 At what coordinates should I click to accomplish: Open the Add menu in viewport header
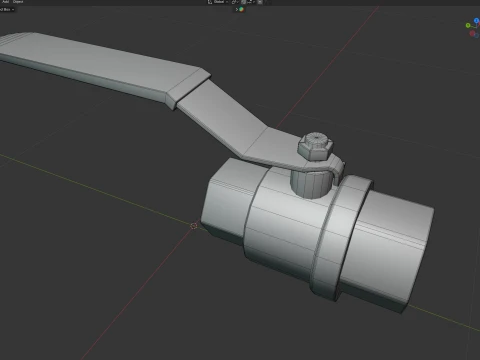(x=6, y=2)
